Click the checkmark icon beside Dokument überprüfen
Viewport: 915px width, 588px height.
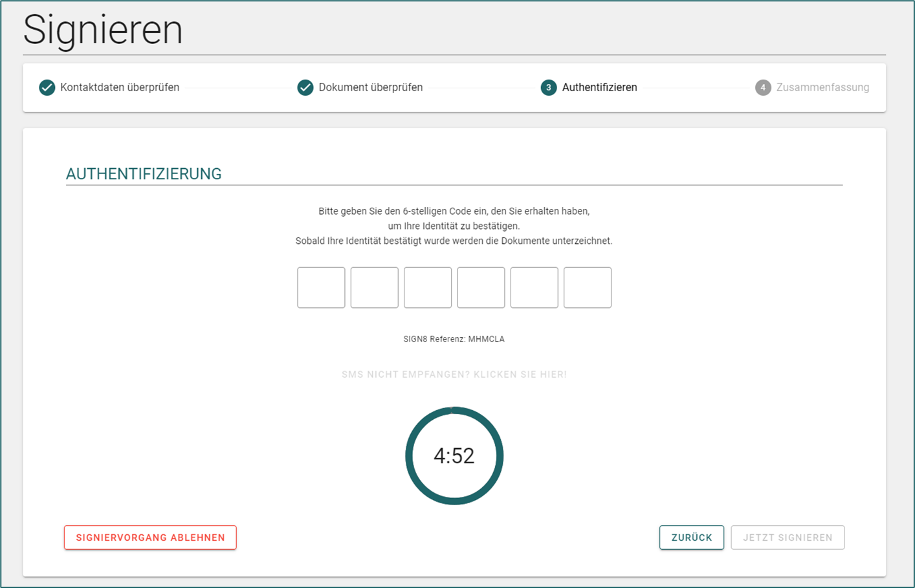pyautogui.click(x=305, y=87)
